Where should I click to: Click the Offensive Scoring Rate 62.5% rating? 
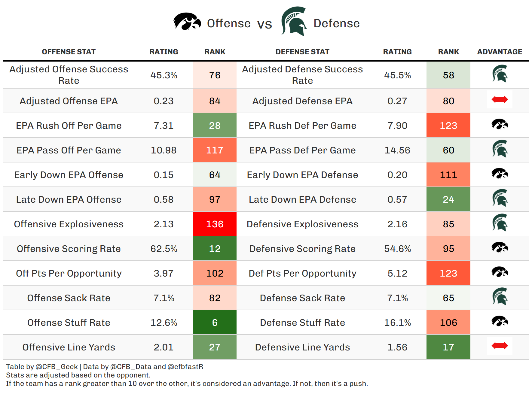[164, 249]
